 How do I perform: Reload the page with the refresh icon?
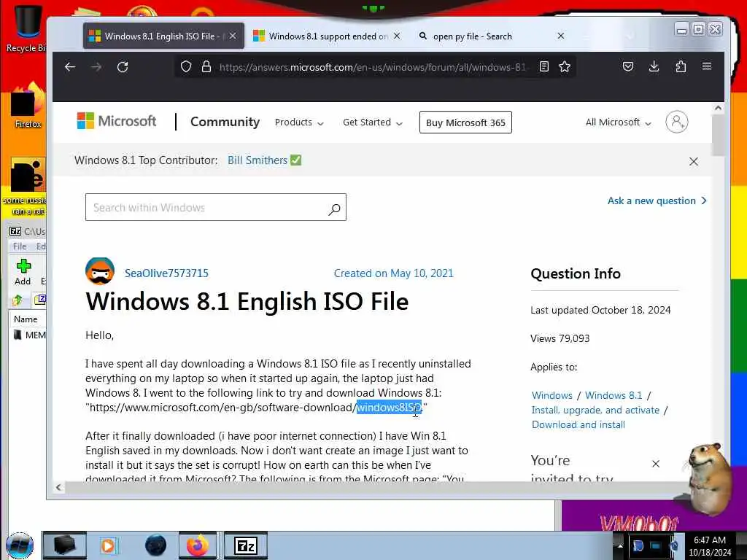(x=123, y=67)
